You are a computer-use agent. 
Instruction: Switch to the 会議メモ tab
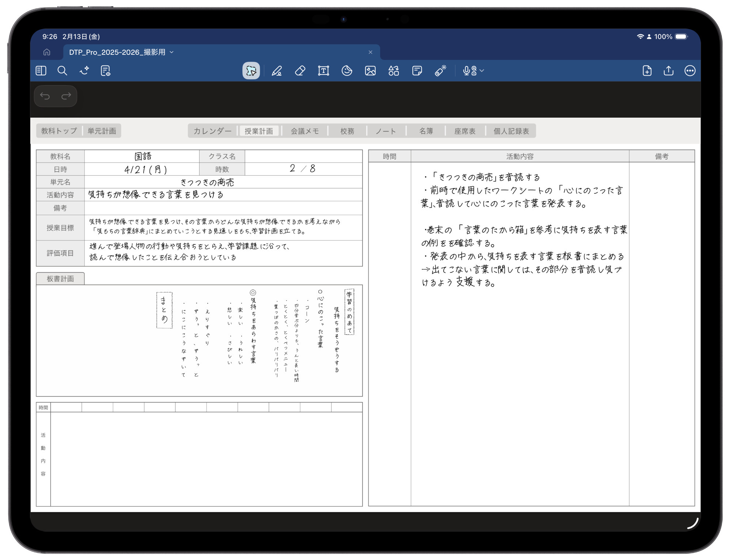tap(304, 131)
